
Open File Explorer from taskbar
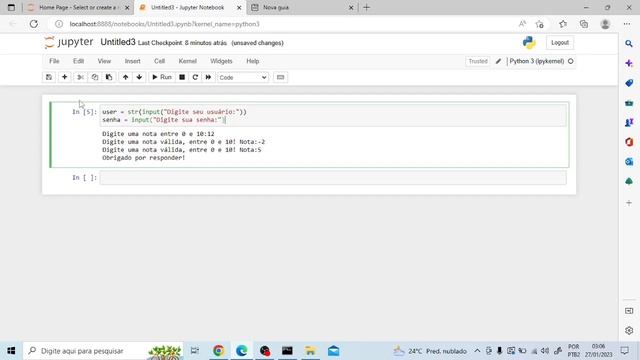310,351
